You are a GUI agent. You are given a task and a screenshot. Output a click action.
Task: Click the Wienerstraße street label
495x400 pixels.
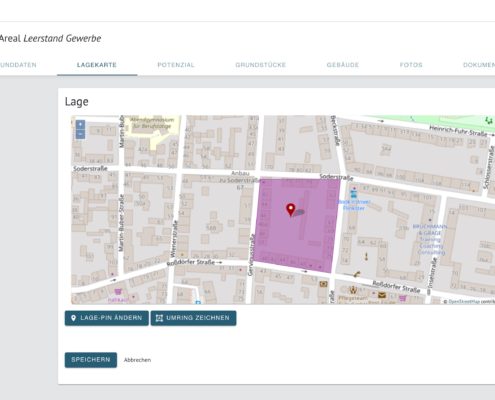(x=174, y=238)
